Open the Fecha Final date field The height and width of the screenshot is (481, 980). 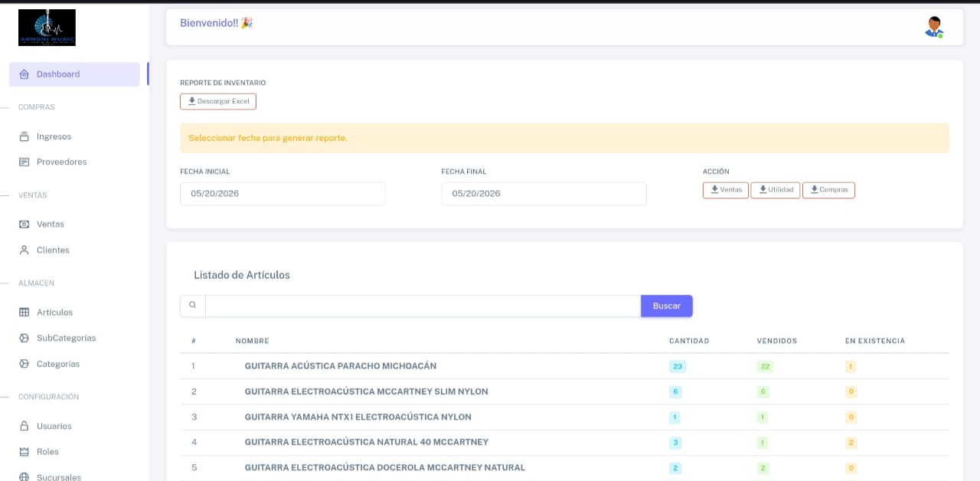click(x=544, y=194)
